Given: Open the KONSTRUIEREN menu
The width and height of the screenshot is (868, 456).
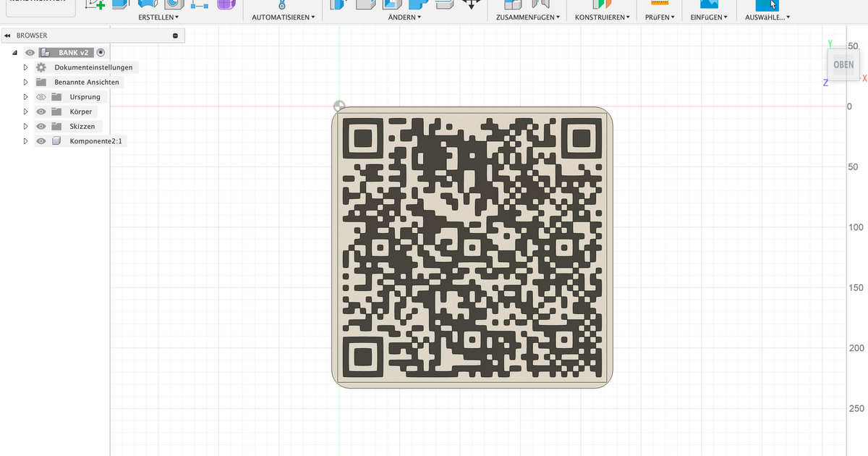Looking at the screenshot, I should [601, 17].
